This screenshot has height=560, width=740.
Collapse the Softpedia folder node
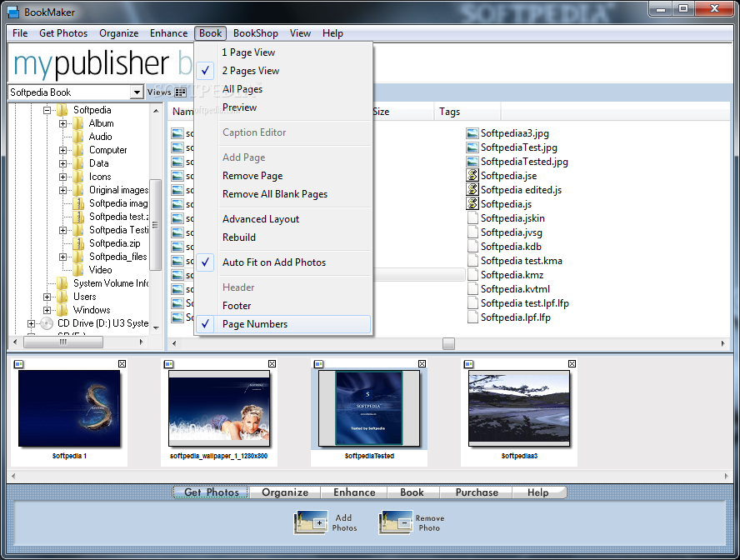tap(47, 110)
